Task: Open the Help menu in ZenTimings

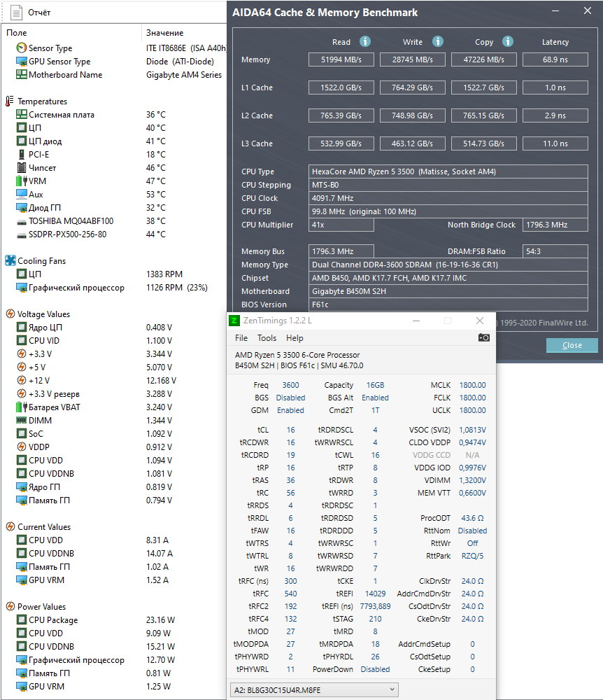Action: (x=295, y=338)
